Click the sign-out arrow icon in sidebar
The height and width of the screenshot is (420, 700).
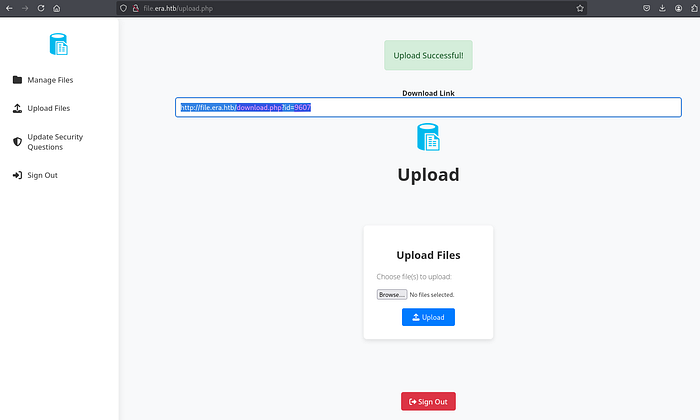point(17,175)
